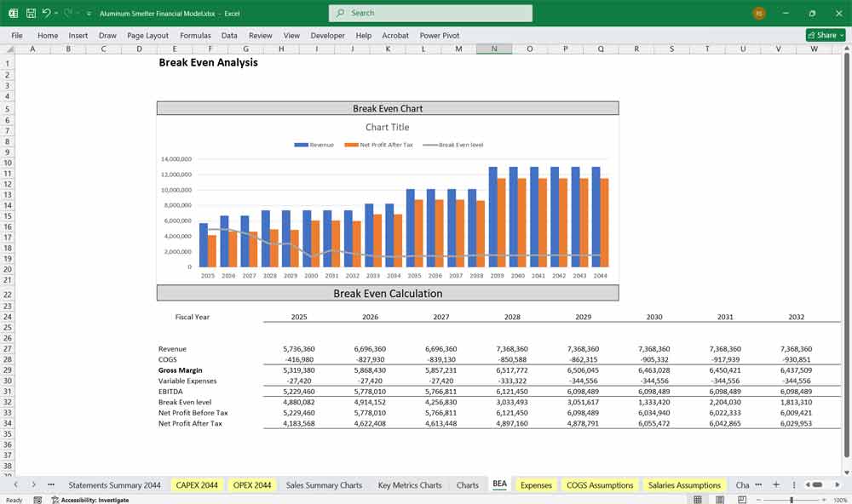852x504 pixels.
Task: Open the Search box at top
Action: pos(429,13)
